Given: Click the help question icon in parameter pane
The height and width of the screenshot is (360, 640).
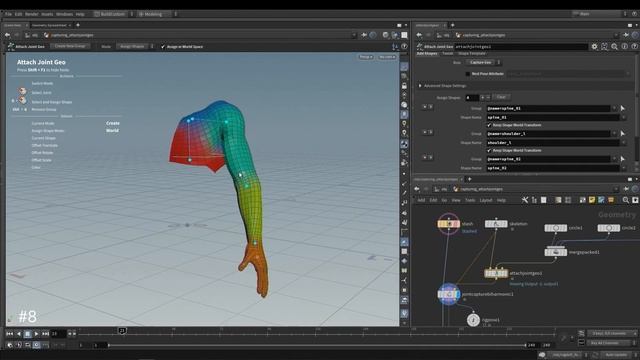Looking at the screenshot, I should pos(634,47).
